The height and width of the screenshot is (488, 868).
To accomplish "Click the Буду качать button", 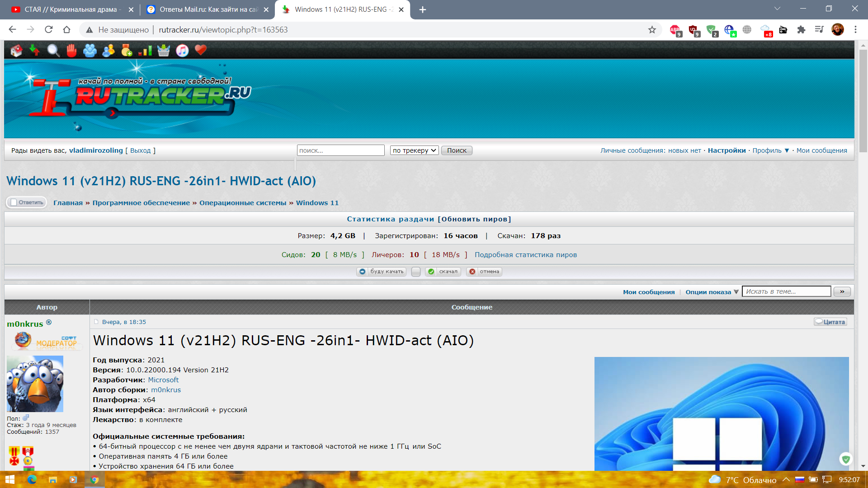I will click(382, 272).
